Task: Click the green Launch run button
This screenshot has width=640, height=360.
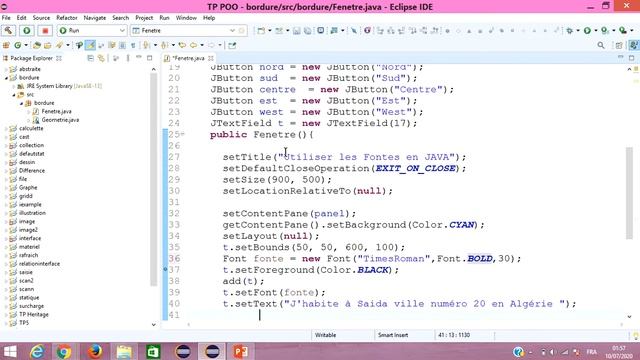Action: 27,31
